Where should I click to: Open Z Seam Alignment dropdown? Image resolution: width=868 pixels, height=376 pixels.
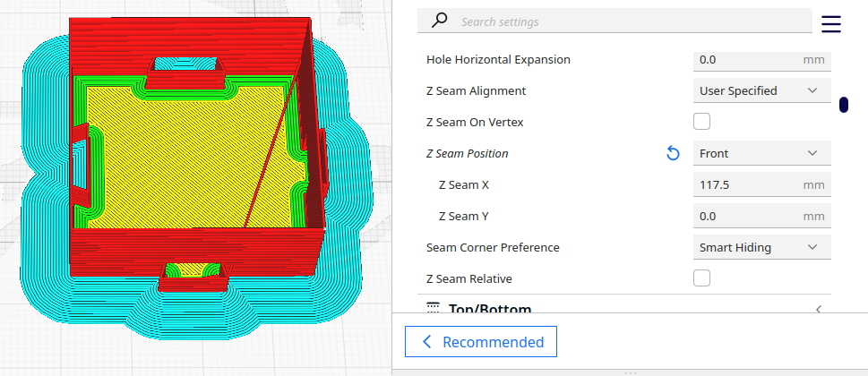click(x=761, y=90)
